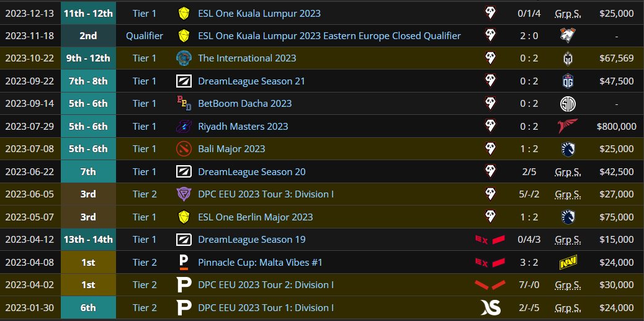Screen dimensions: 644x321
Task: Click the Gaimin Gladiators opponent logo
Action: (x=567, y=58)
